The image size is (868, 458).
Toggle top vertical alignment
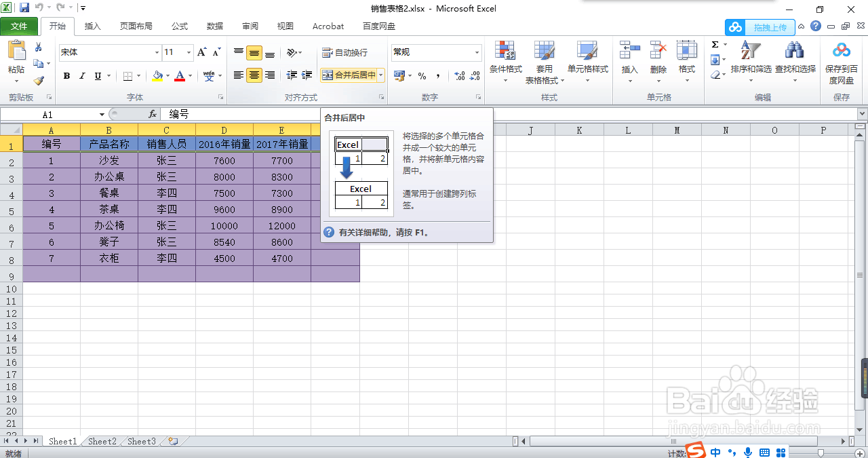point(239,52)
